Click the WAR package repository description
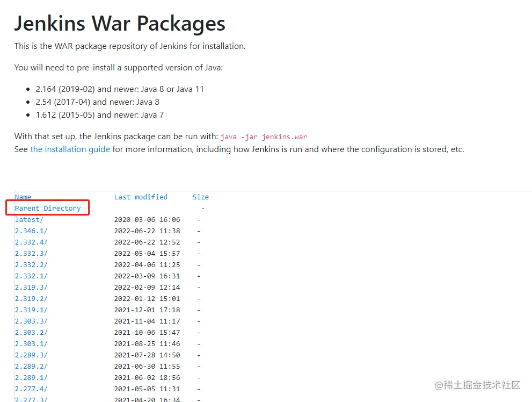Viewport: 532px width, 402px height. coord(130,46)
